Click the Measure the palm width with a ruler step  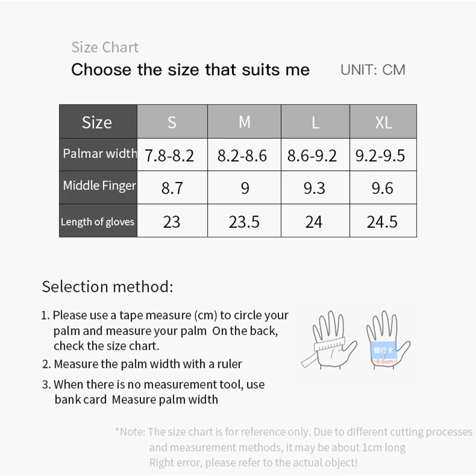pos(148,364)
